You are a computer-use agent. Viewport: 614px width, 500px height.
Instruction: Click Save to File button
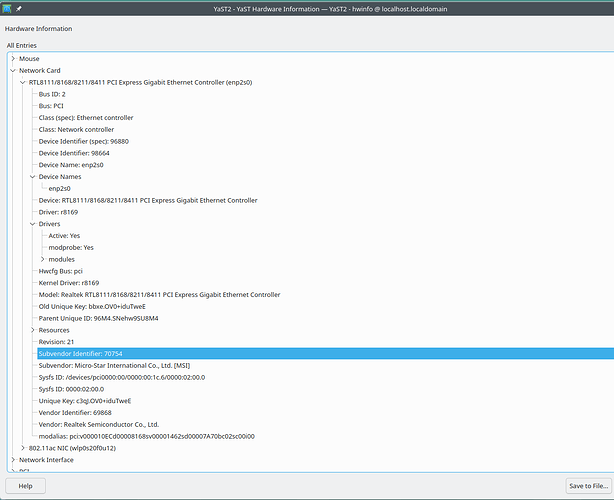(589, 486)
